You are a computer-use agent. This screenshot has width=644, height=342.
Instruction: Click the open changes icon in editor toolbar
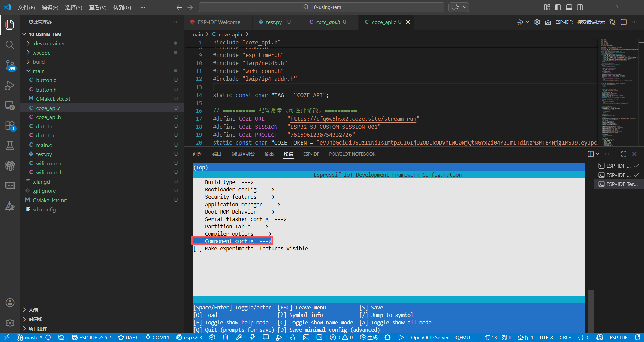[x=613, y=22]
